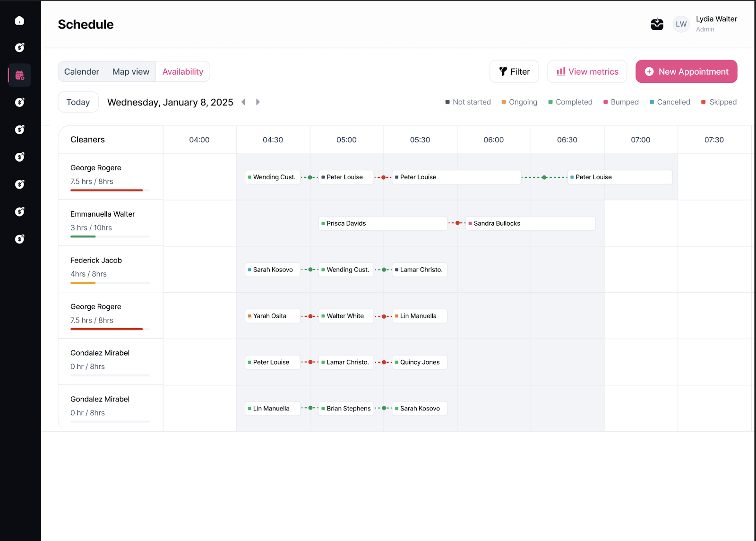Click the Skipped legend entry
The width and height of the screenshot is (756, 541).
pyautogui.click(x=719, y=102)
